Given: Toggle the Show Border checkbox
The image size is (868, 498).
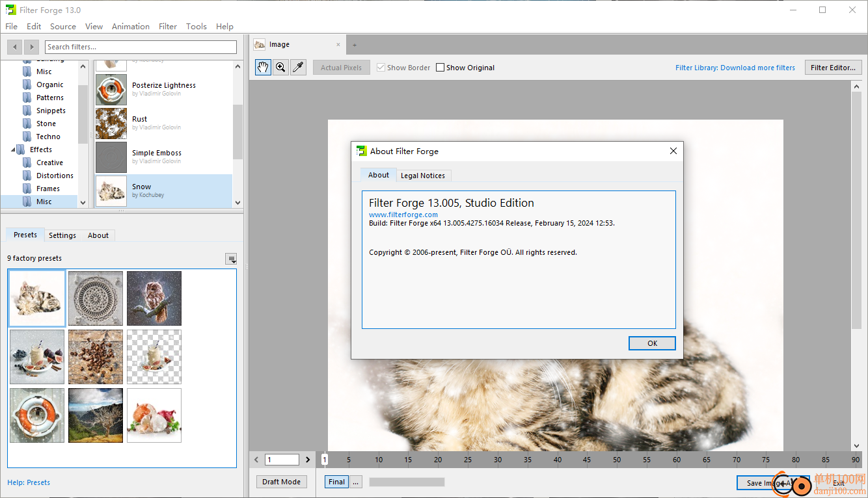Looking at the screenshot, I should (x=381, y=68).
